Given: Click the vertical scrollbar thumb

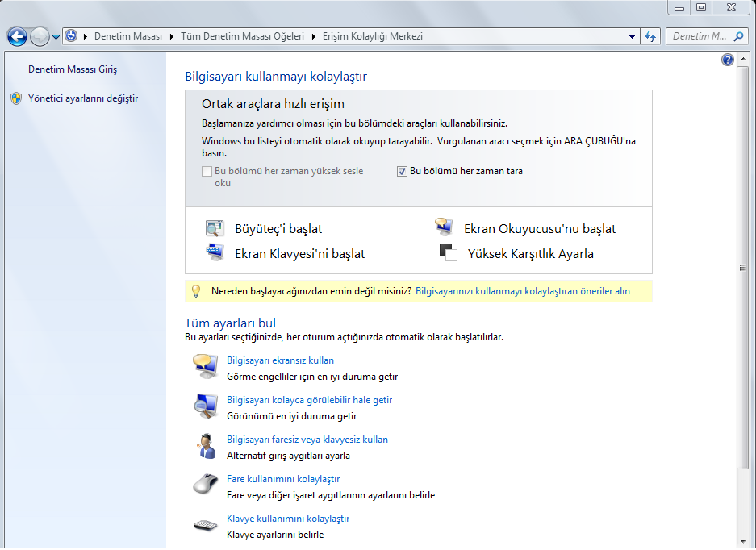Looking at the screenshot, I should click(742, 268).
